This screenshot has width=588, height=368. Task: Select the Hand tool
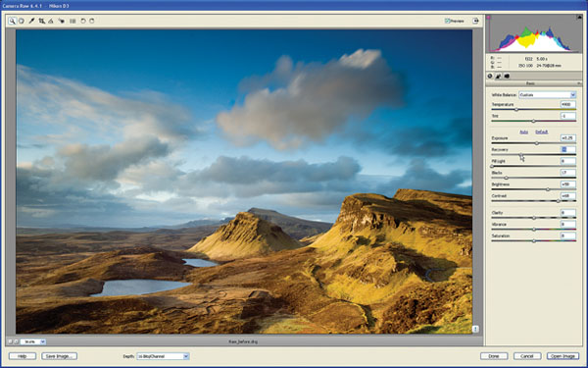pos(22,21)
